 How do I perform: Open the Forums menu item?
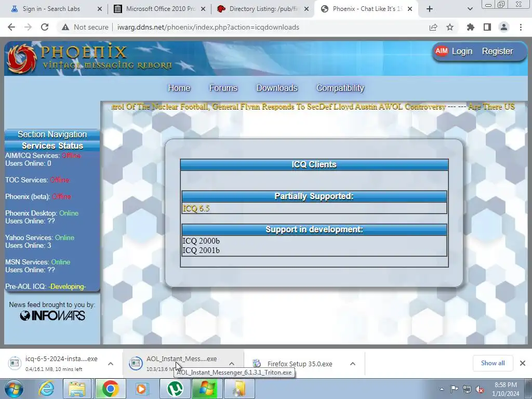(x=223, y=88)
